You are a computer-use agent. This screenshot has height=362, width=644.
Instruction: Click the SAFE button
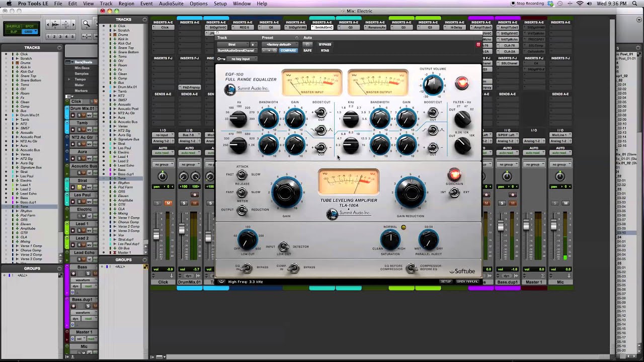point(307,50)
